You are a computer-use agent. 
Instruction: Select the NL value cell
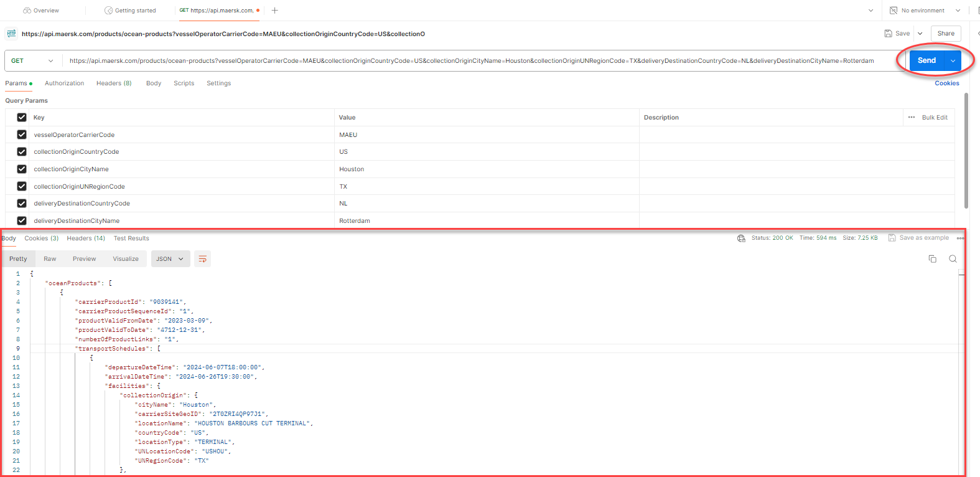(487, 204)
